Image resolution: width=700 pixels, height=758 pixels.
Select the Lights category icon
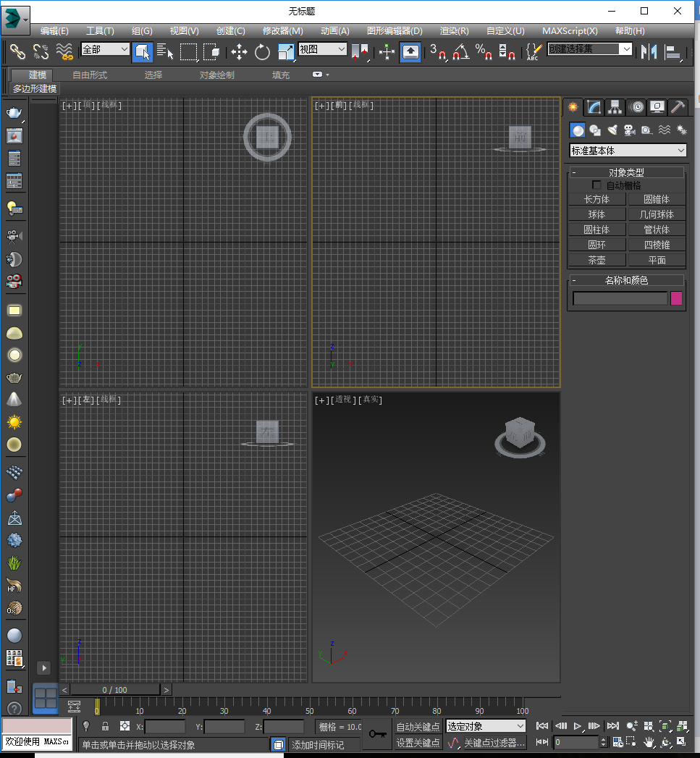coord(612,130)
